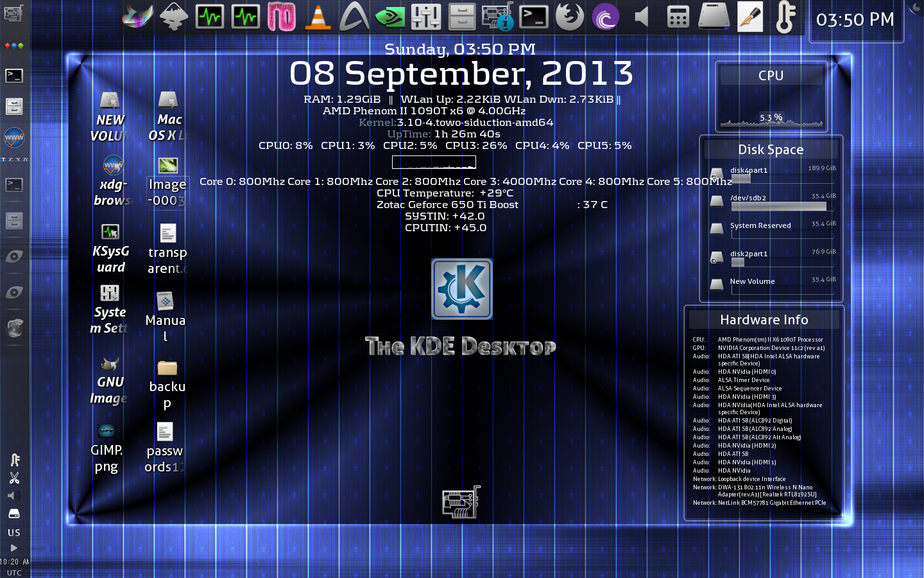Click the 10:20 AM UTC clock in left panel
The image size is (924, 578).
point(14,566)
